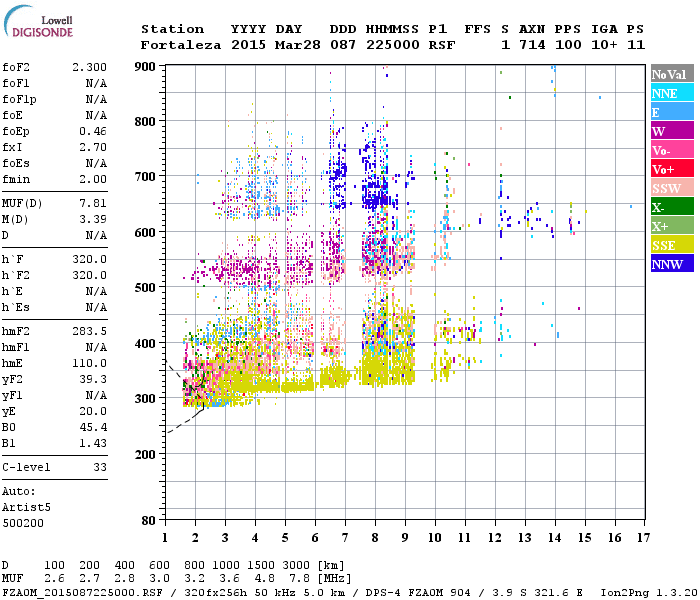Select the E light-blue legend swatch
Viewport: 700px width, 600px height.
(672, 112)
